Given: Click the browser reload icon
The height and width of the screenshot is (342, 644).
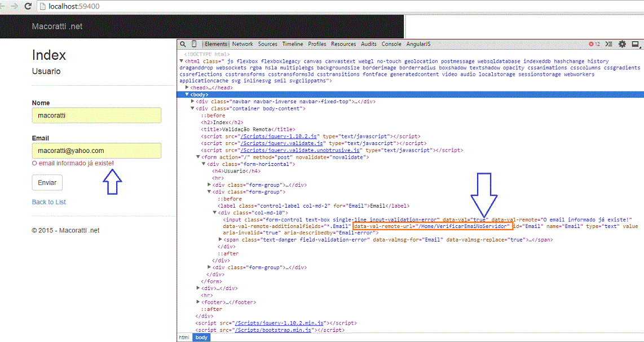Looking at the screenshot, I should click(28, 6).
